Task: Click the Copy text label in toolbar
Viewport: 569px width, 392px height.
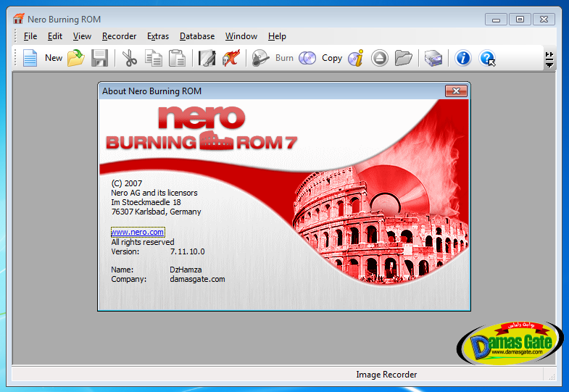Action: point(332,58)
